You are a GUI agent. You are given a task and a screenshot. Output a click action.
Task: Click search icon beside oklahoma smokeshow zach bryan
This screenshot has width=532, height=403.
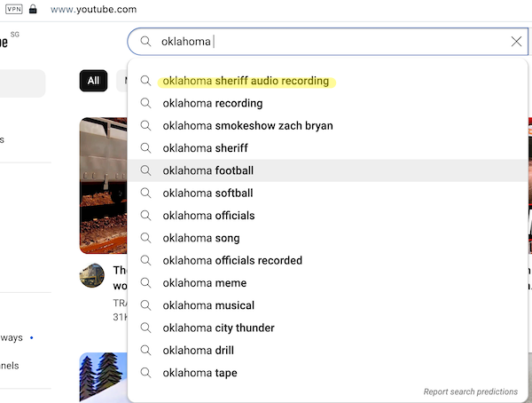tap(145, 125)
